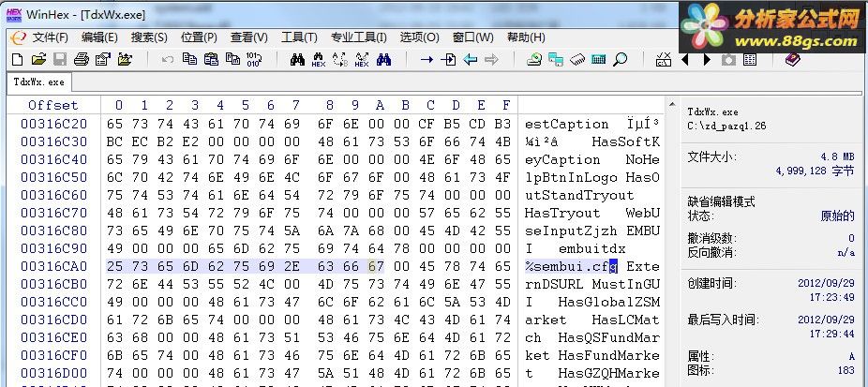The width and height of the screenshot is (868, 387).
Task: Select the TdxWx.exe file tab
Action: pyautogui.click(x=38, y=82)
